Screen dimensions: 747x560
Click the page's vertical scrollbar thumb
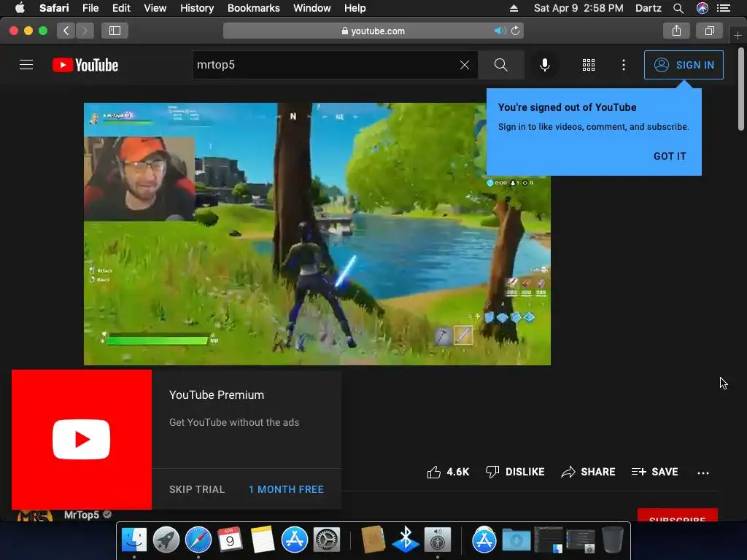click(x=741, y=88)
